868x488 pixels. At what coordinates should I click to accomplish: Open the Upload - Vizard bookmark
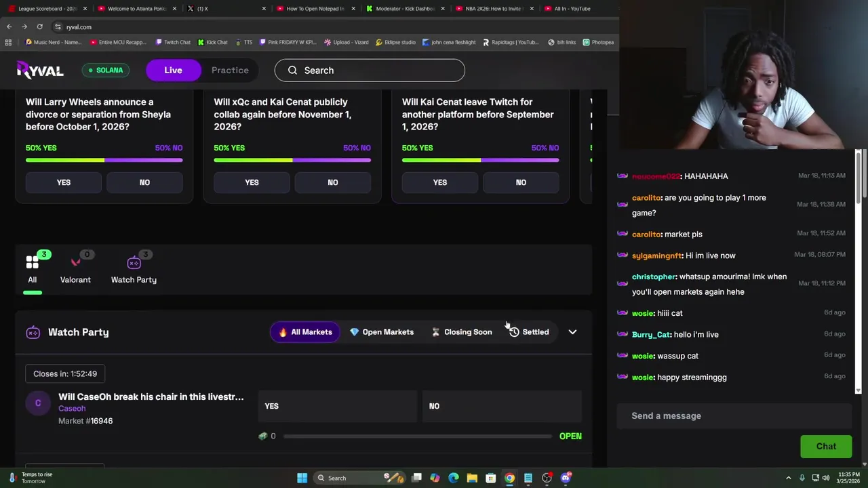(x=346, y=42)
